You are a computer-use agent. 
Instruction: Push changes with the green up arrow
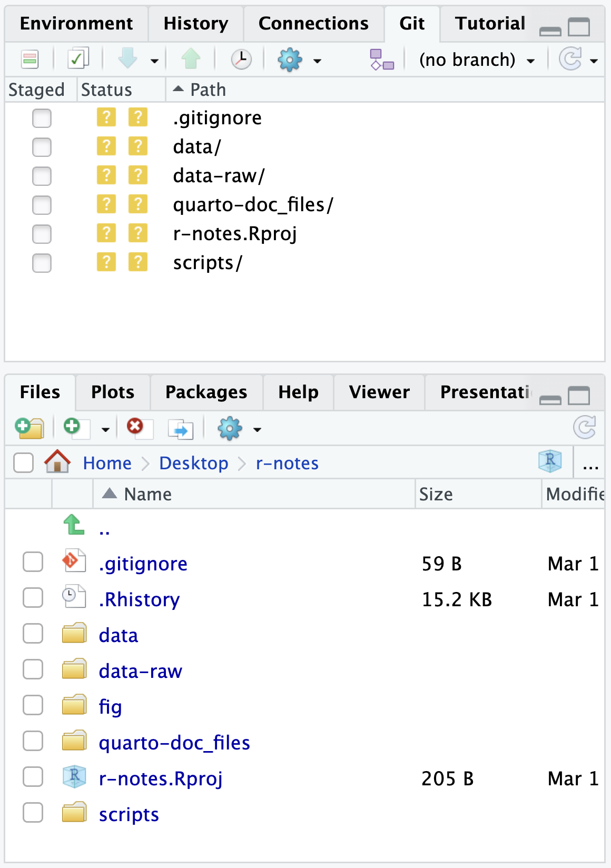(191, 59)
